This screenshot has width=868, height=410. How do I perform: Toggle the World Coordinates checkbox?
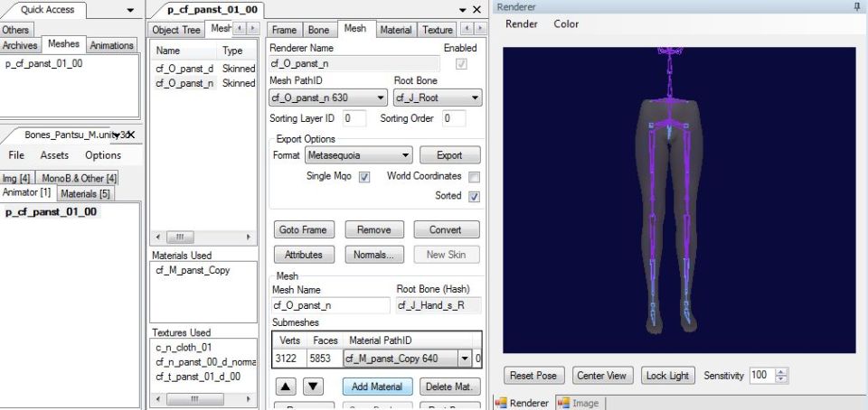click(x=474, y=177)
